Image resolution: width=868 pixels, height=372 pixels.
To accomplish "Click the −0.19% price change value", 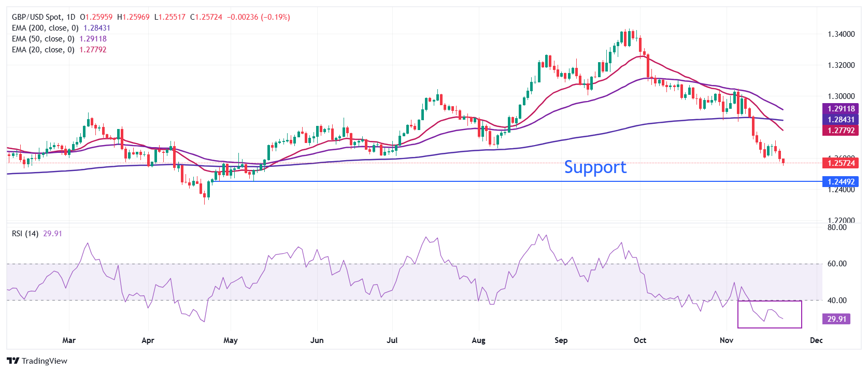I will point(277,17).
